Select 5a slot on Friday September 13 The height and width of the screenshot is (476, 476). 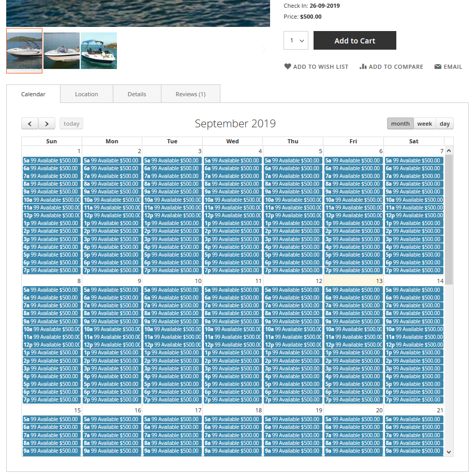point(353,290)
